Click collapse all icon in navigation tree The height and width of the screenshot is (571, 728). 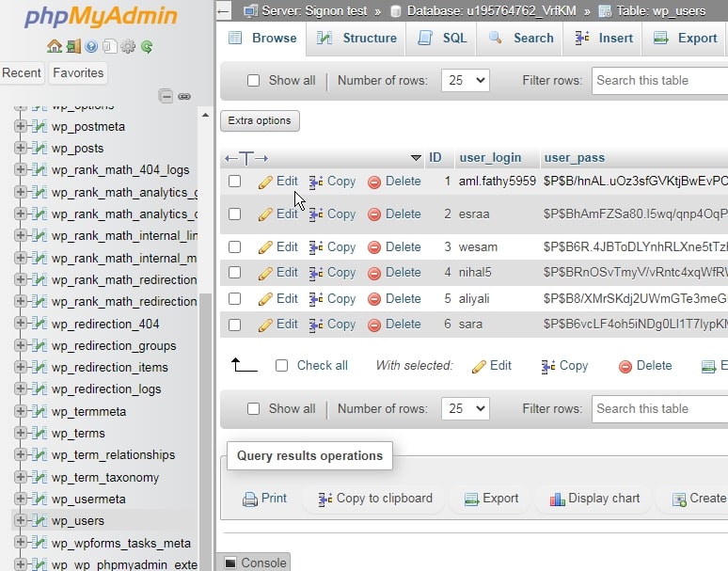pos(166,96)
